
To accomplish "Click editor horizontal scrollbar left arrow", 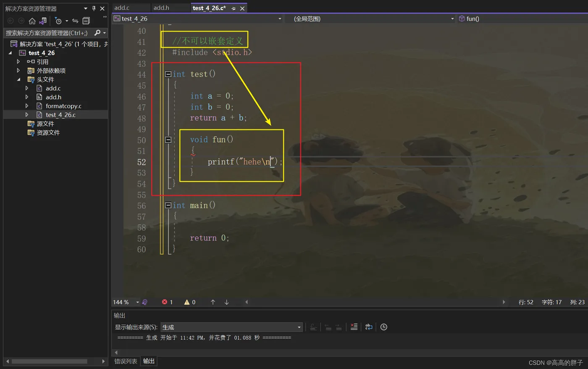I will (247, 302).
